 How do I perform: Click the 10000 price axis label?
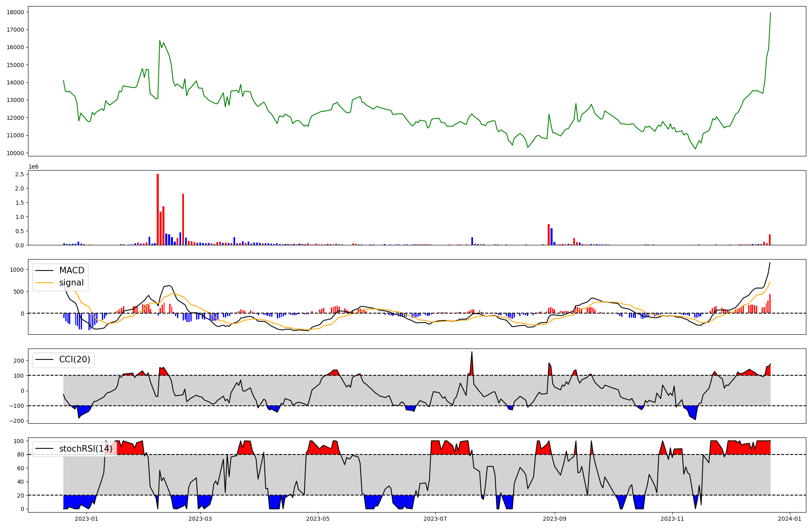pos(15,153)
